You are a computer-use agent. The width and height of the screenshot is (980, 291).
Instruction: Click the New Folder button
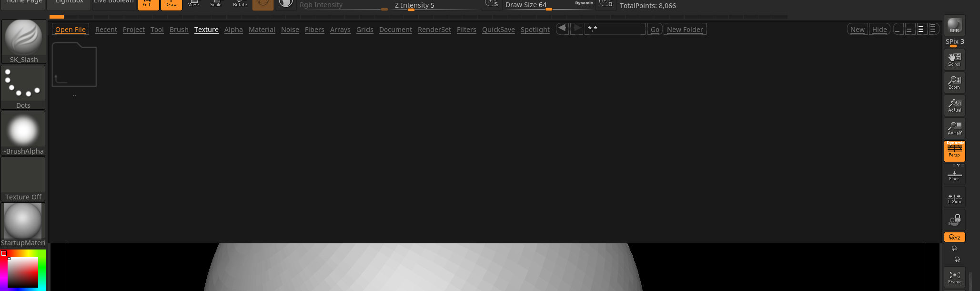coord(685,30)
